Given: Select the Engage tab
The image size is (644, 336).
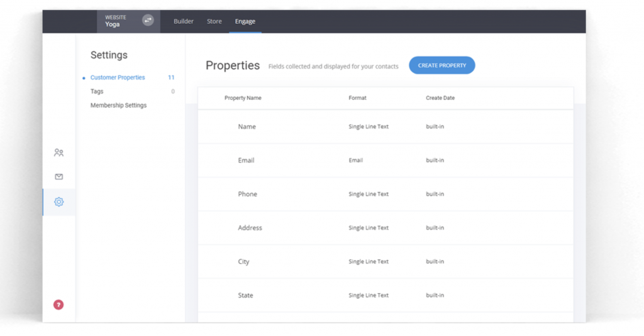Looking at the screenshot, I should [245, 21].
